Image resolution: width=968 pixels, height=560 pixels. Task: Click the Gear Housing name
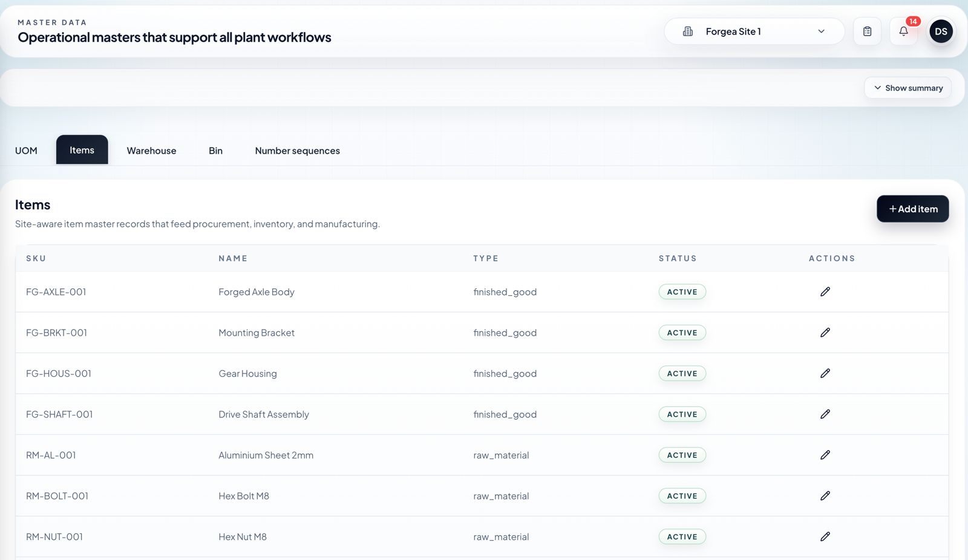pos(247,373)
